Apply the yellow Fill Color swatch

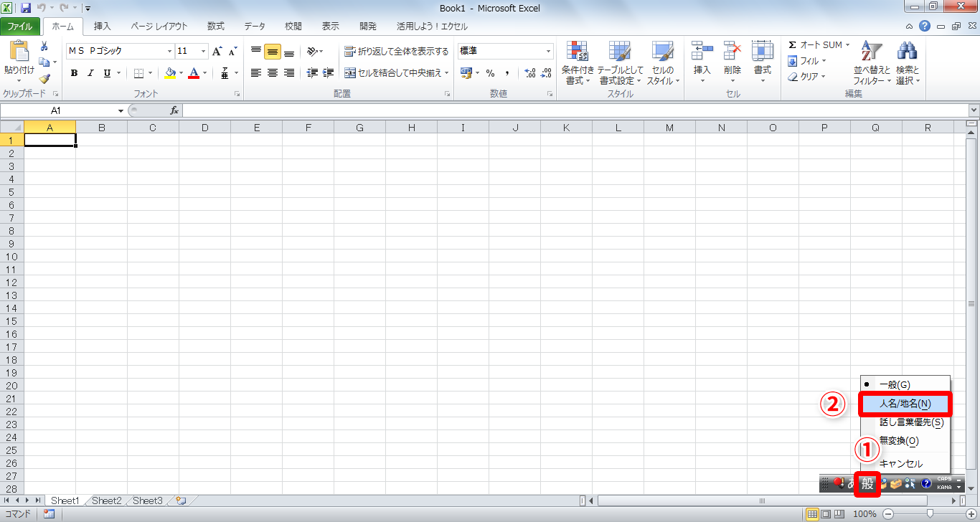pos(171,72)
